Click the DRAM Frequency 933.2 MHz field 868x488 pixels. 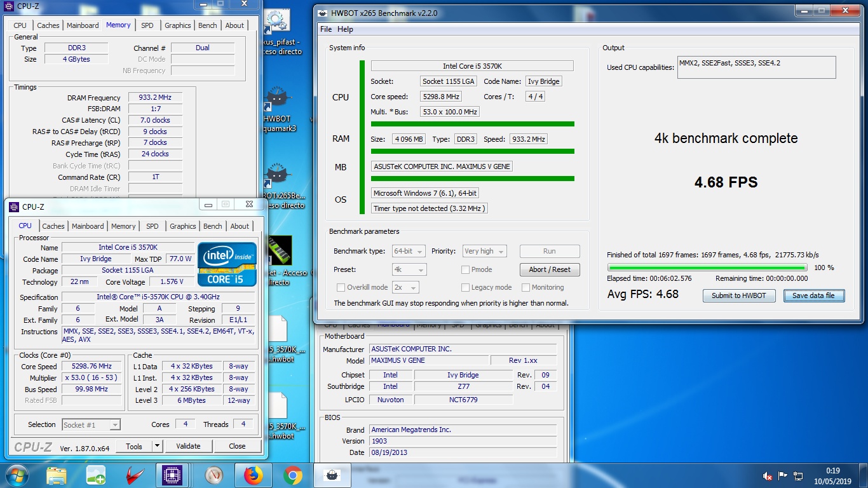point(155,98)
